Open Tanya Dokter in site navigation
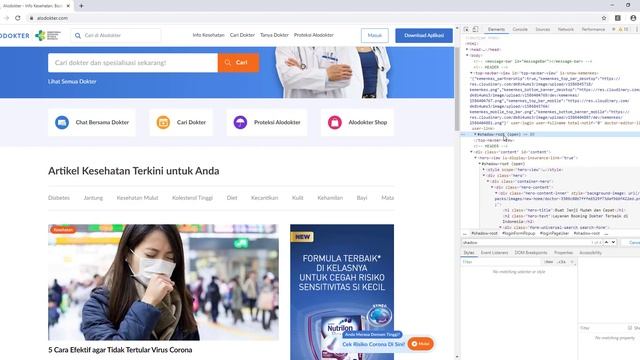 [x=274, y=35]
